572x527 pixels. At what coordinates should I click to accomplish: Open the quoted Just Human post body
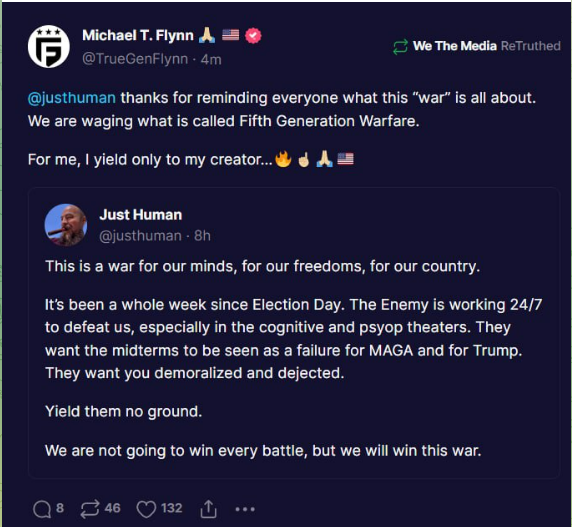pos(293,358)
